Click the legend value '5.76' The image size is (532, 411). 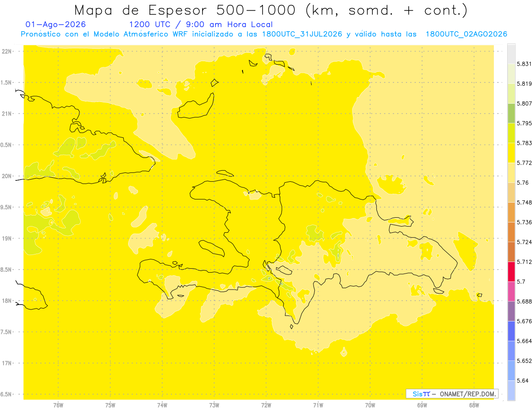point(523,183)
